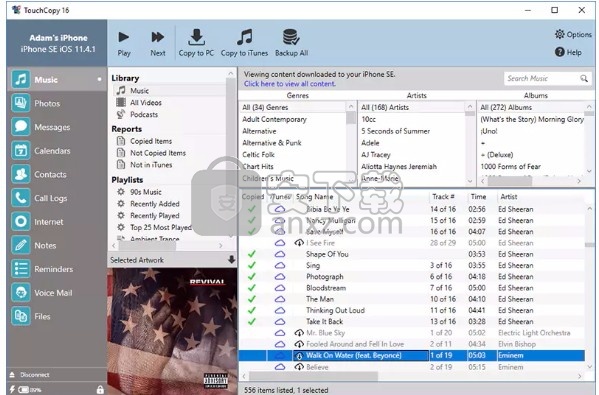
Task: Sort by Copied column header
Action: (x=253, y=197)
